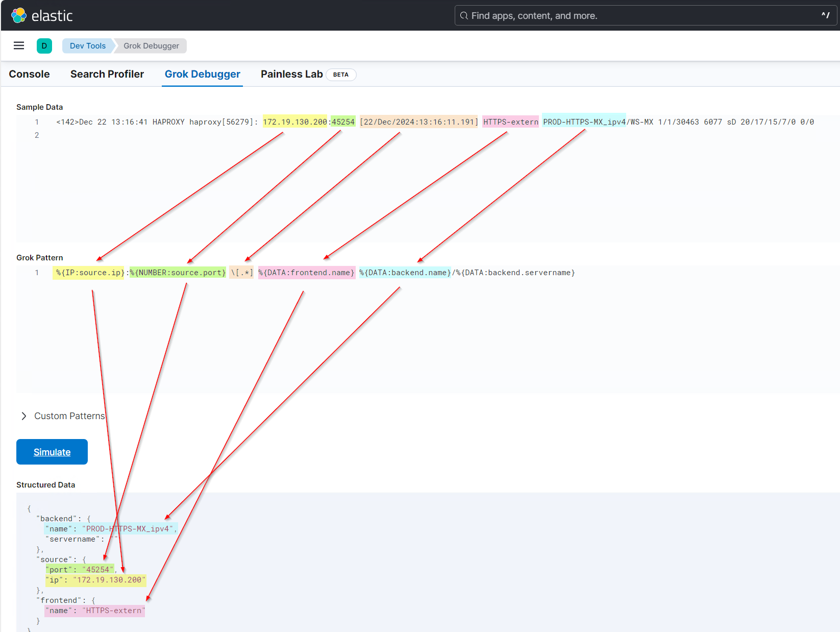Collapse the Custom Patterns disclosure chevron

[23, 416]
